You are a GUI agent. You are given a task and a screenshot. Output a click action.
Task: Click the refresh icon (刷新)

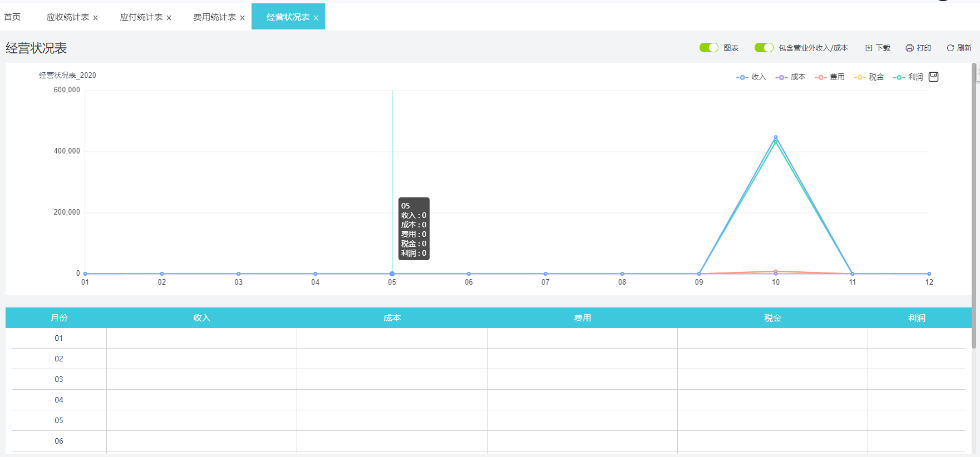(x=951, y=48)
